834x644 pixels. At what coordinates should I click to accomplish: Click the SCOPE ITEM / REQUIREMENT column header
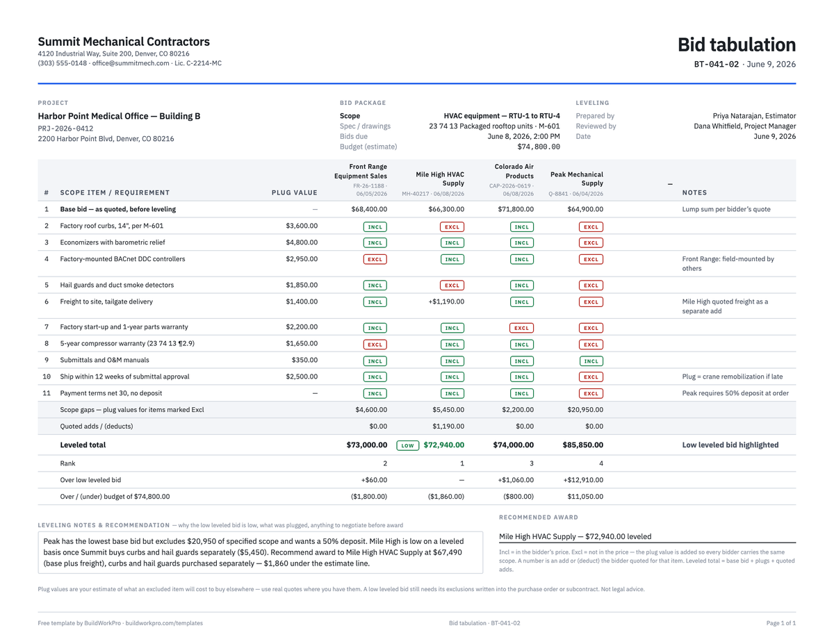[x=115, y=192]
